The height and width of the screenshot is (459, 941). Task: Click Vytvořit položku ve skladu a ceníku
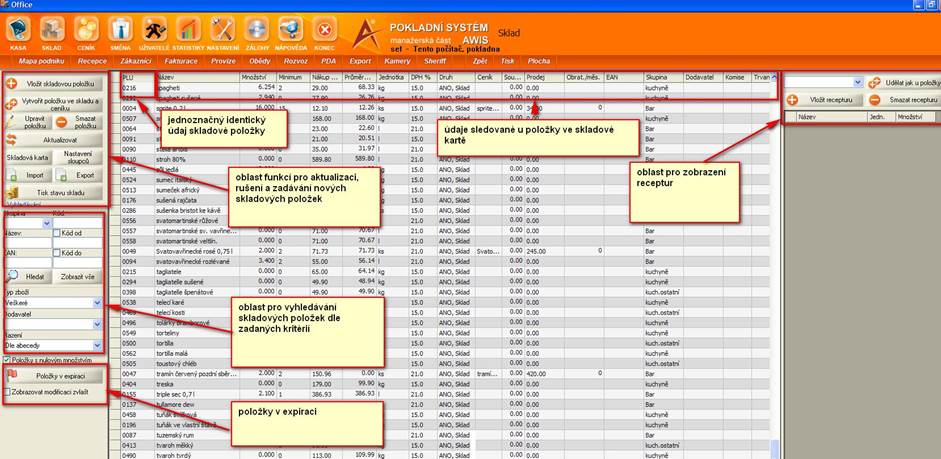pos(53,104)
